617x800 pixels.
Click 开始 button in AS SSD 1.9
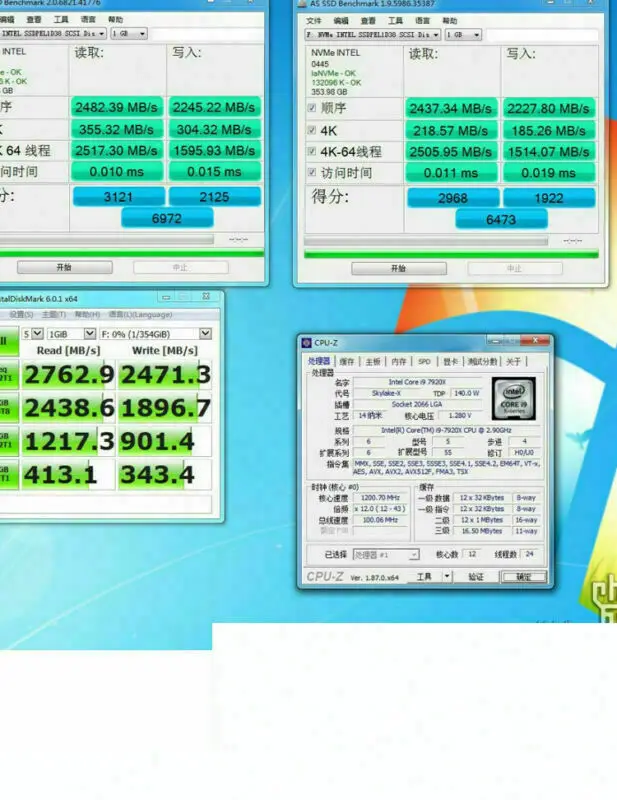[x=399, y=268]
